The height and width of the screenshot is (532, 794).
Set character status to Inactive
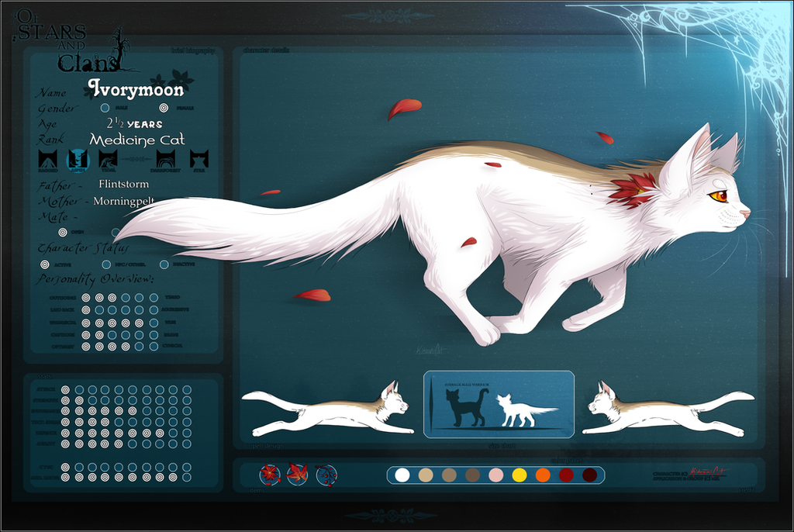coord(164,264)
